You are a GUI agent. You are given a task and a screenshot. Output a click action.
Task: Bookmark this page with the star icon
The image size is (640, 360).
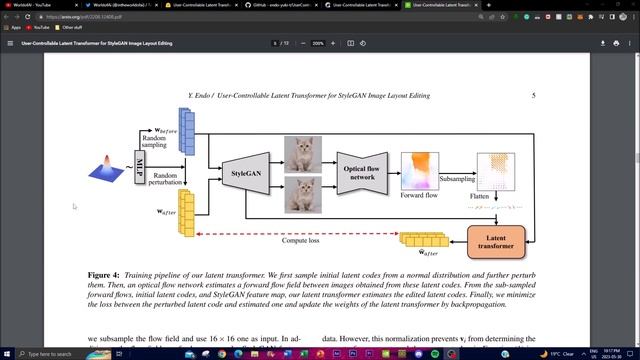click(x=503, y=17)
